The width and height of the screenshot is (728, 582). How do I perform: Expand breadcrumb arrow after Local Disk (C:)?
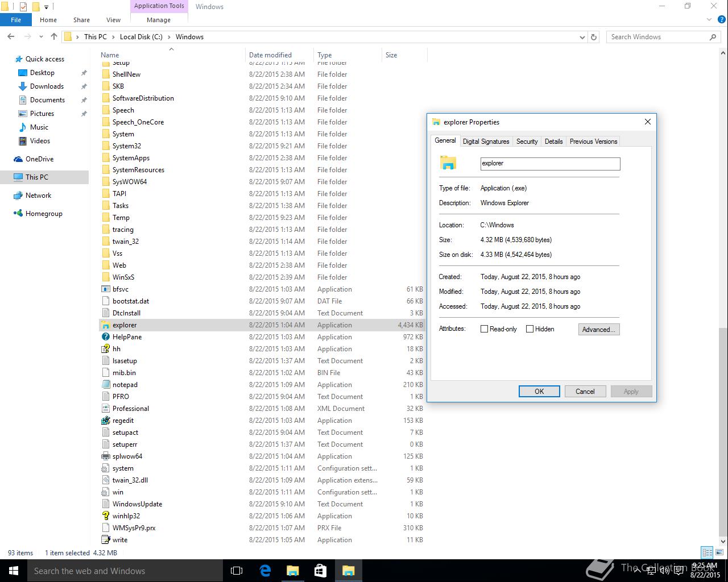[x=168, y=37]
